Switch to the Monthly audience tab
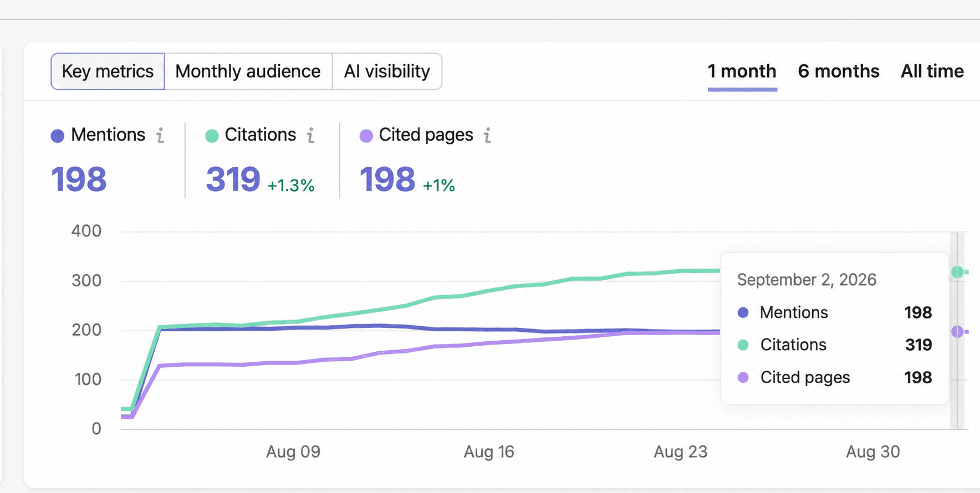Screen dimensions: 980x493 [248, 71]
